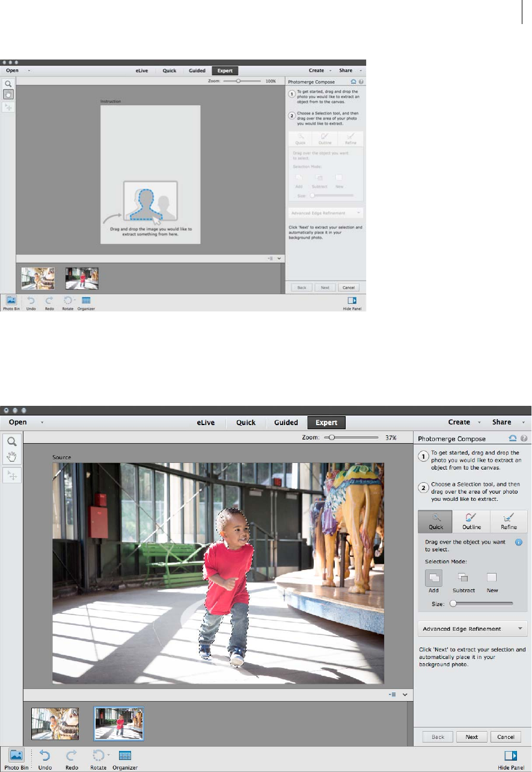Screen dimensions: 532x772
Task: Expand Advanced Edge Refinement section
Action: tap(472, 629)
